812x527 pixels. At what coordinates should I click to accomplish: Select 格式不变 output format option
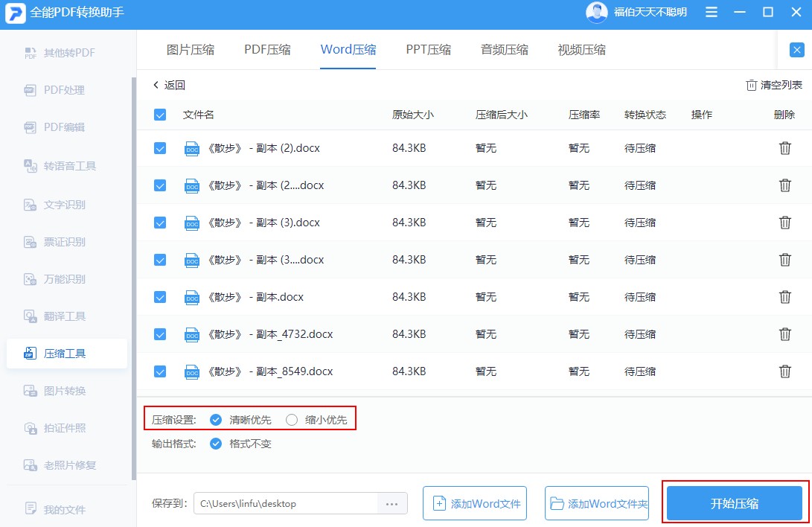pyautogui.click(x=216, y=444)
